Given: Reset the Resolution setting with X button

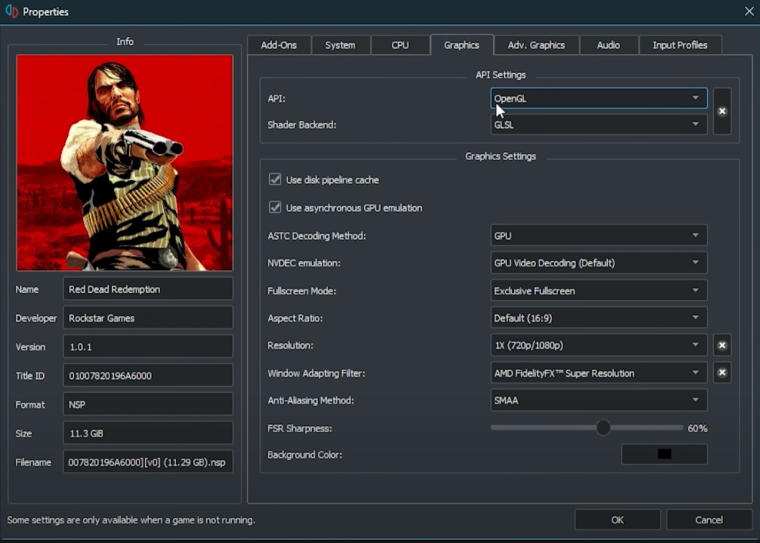Looking at the screenshot, I should tap(722, 345).
